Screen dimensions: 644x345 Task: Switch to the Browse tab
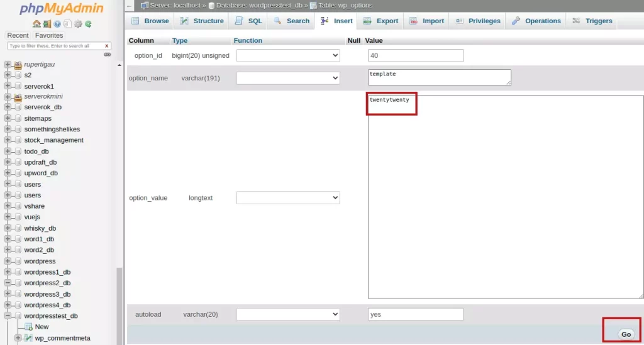point(150,21)
